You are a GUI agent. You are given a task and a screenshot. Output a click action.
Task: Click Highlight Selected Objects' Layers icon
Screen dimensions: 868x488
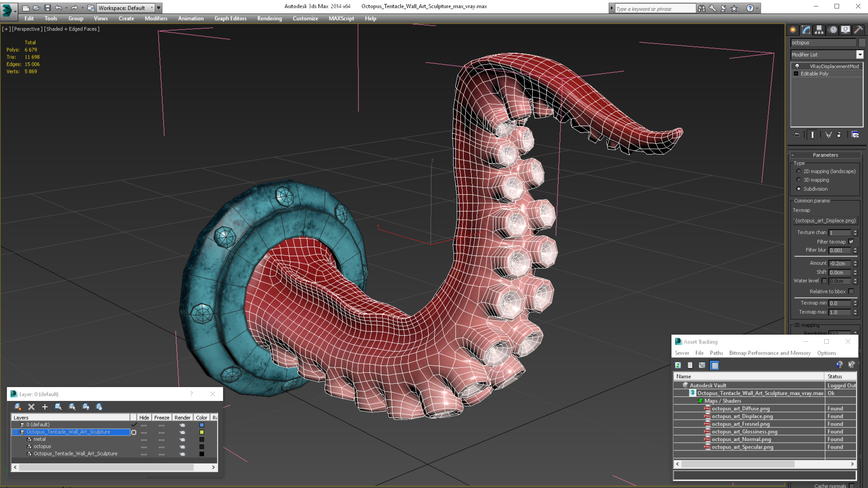(x=72, y=407)
